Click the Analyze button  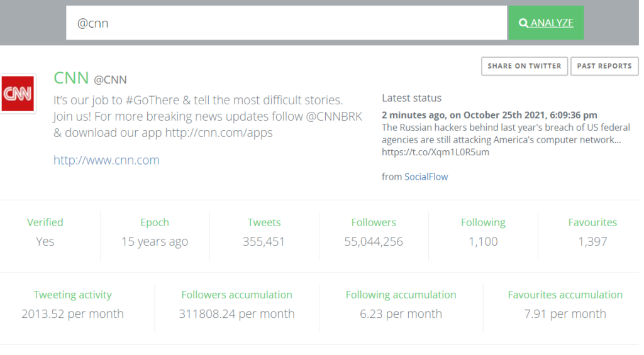click(547, 23)
